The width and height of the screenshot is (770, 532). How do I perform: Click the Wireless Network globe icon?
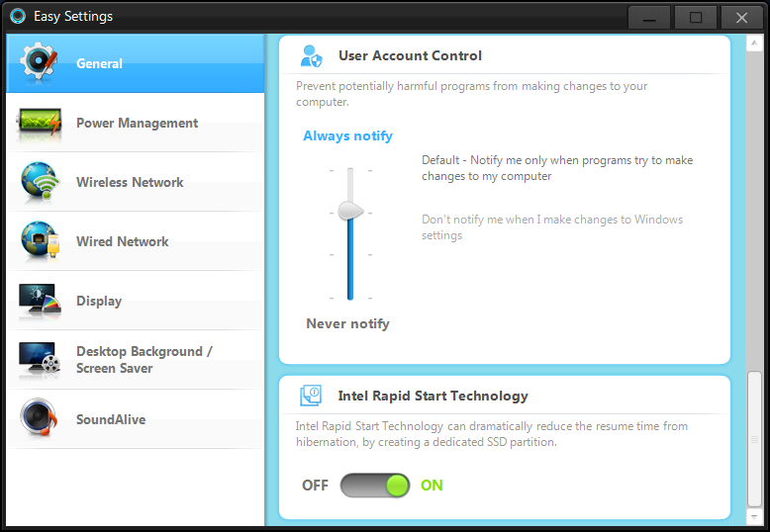point(40,182)
